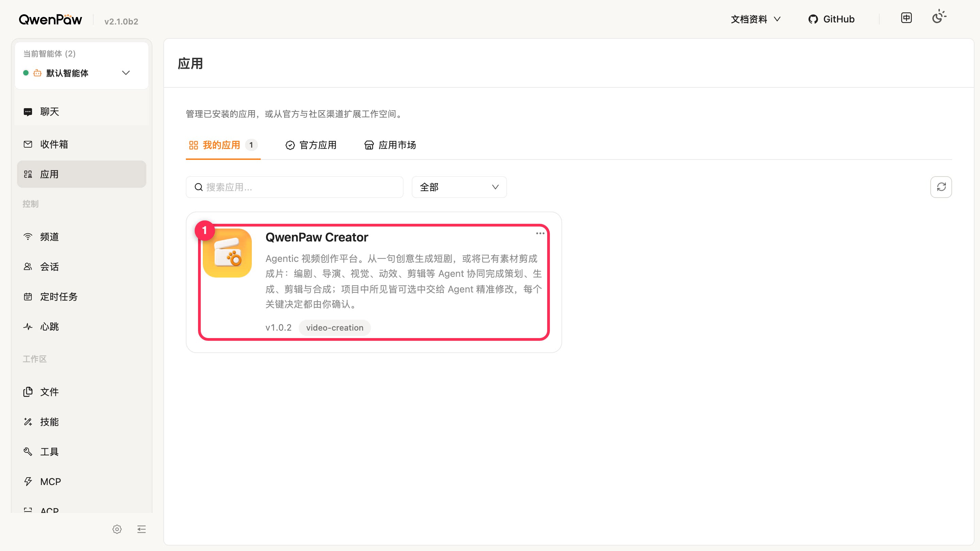The image size is (980, 551).
Task: Open the GitHub link
Action: (832, 19)
